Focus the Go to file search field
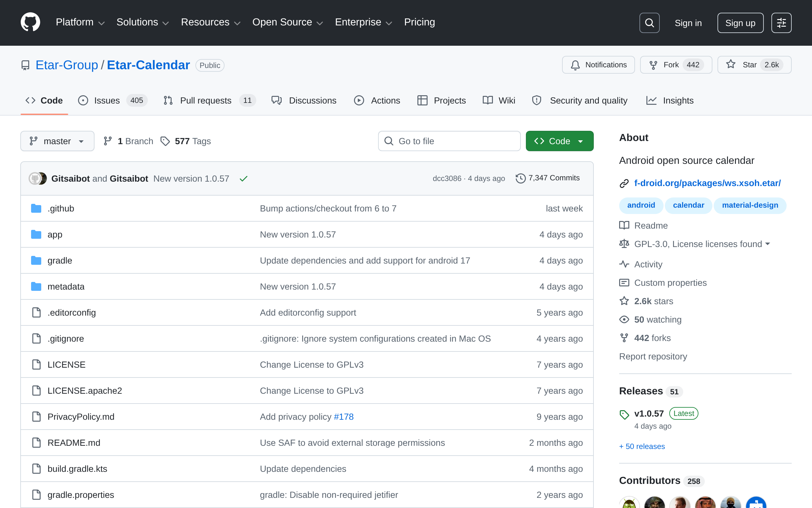Viewport: 812px width, 508px height. pyautogui.click(x=449, y=141)
